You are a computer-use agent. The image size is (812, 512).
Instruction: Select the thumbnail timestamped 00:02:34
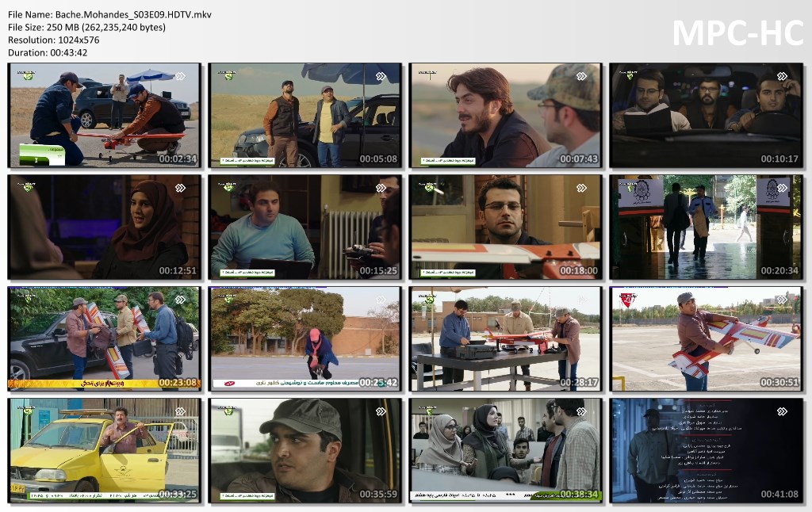point(104,116)
